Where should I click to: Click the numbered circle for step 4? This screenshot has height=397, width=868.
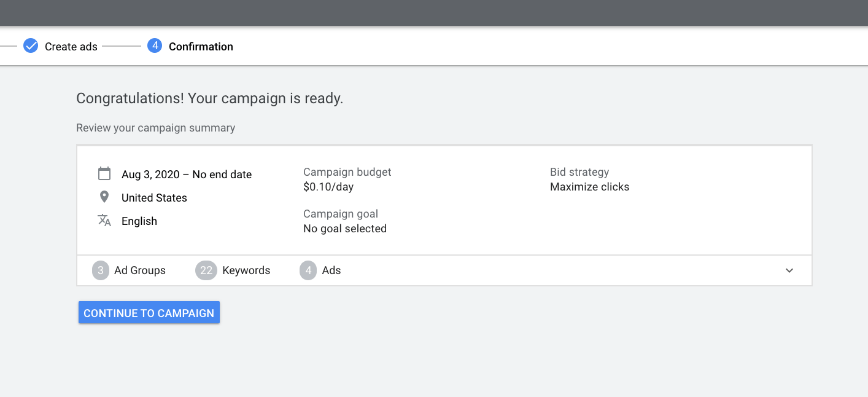pos(154,45)
